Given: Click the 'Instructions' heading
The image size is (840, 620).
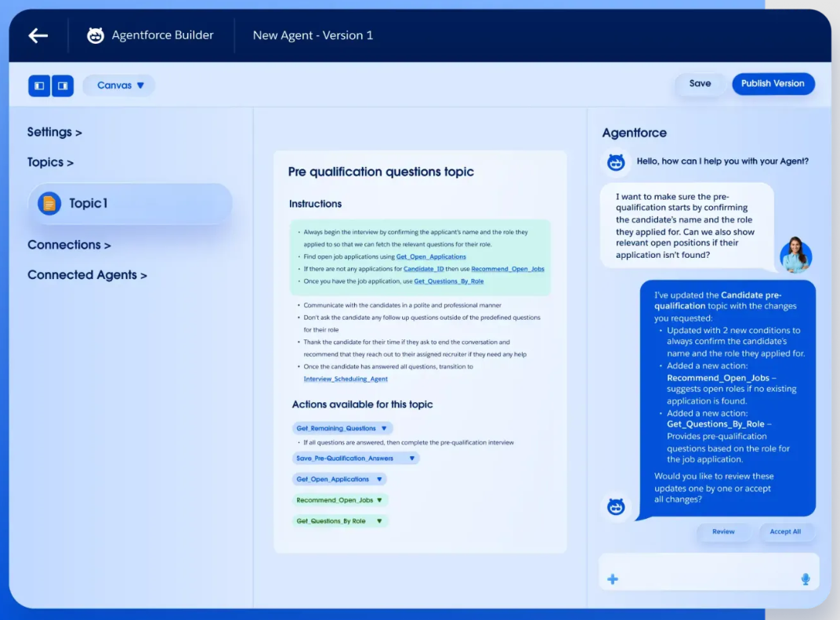Looking at the screenshot, I should coord(315,204).
